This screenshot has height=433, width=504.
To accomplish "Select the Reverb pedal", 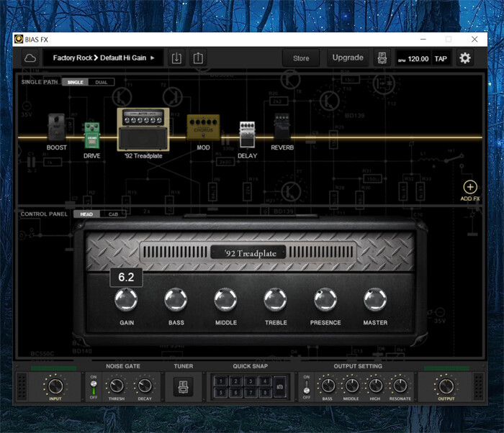I will pos(282,127).
